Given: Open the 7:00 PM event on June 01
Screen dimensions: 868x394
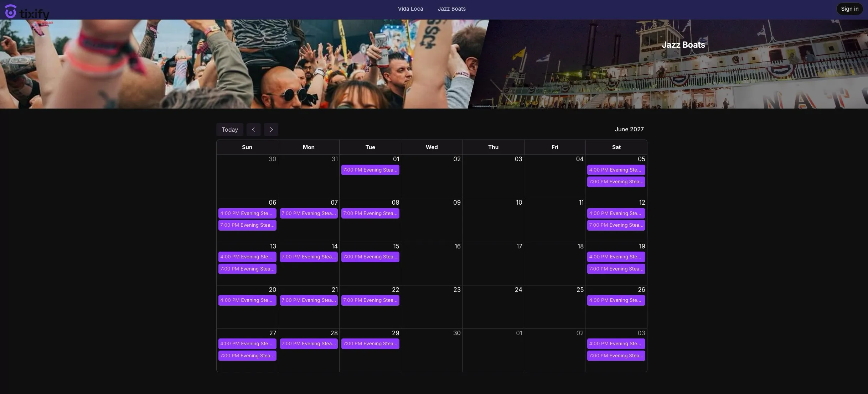Looking at the screenshot, I should coord(370,170).
